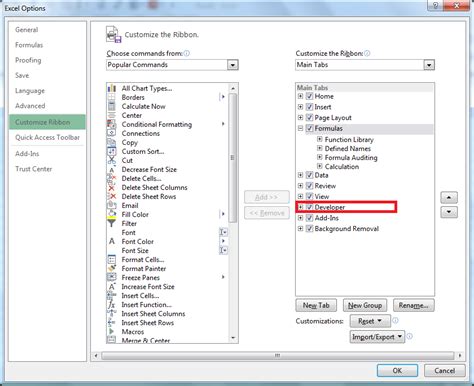Uncheck the Add-Ins tab checkbox
Viewport: 474px width, 386px height.
coord(309,218)
